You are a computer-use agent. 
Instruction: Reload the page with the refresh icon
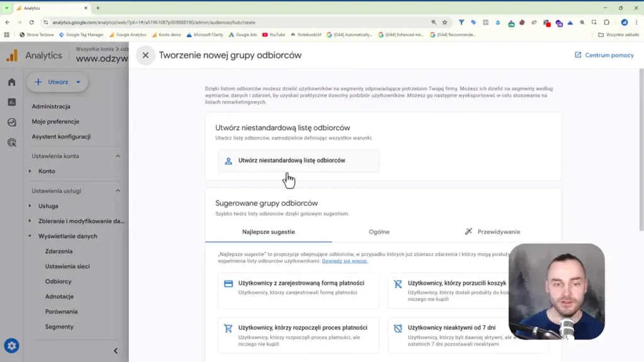click(x=31, y=23)
